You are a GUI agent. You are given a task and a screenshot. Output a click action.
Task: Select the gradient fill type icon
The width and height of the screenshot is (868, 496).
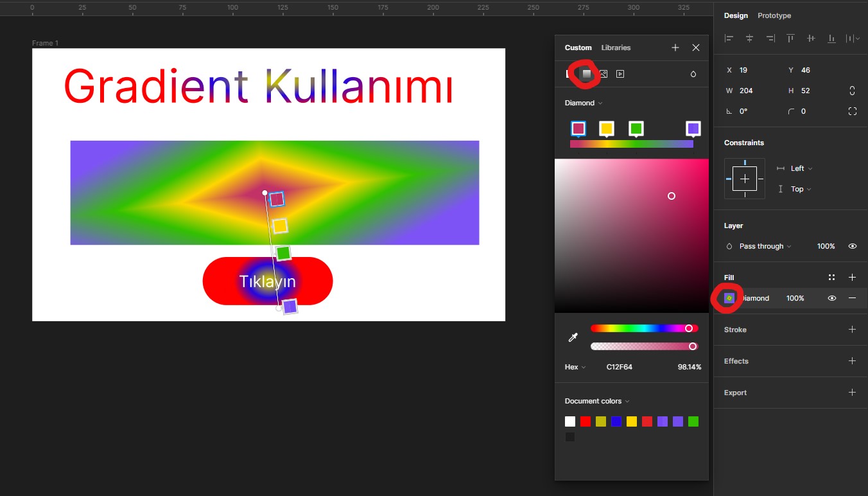(x=586, y=74)
